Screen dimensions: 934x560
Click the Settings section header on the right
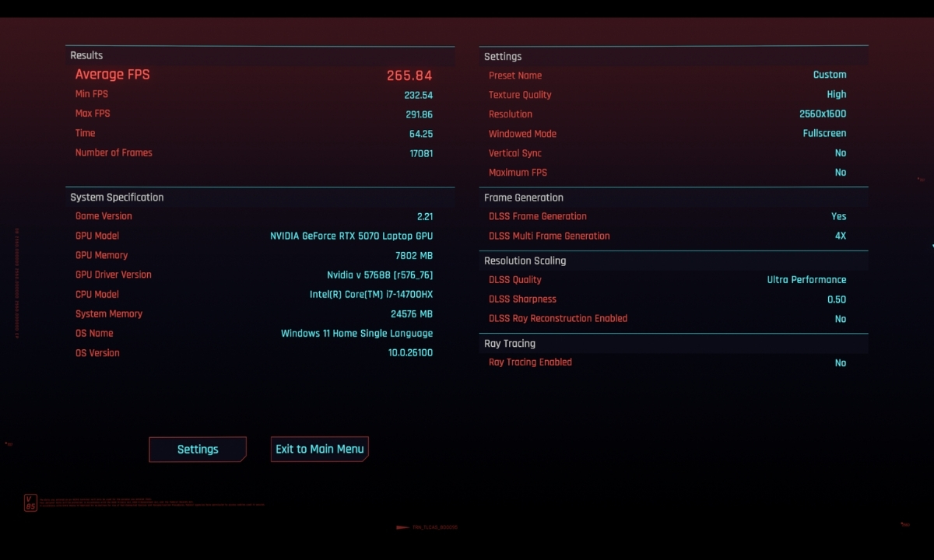pyautogui.click(x=503, y=57)
